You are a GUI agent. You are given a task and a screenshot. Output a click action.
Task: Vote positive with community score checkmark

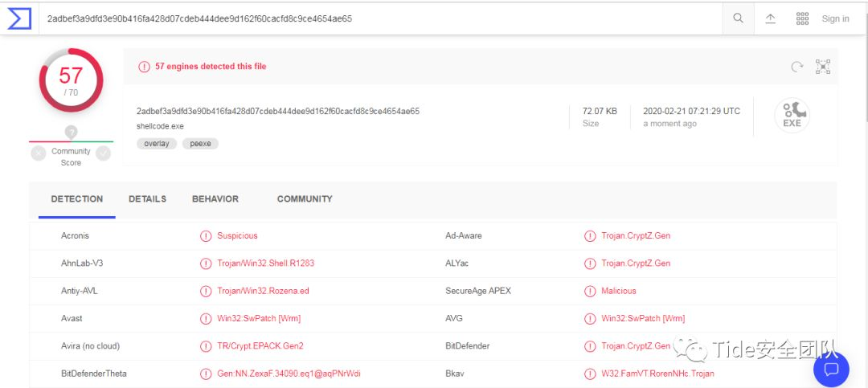click(x=103, y=153)
